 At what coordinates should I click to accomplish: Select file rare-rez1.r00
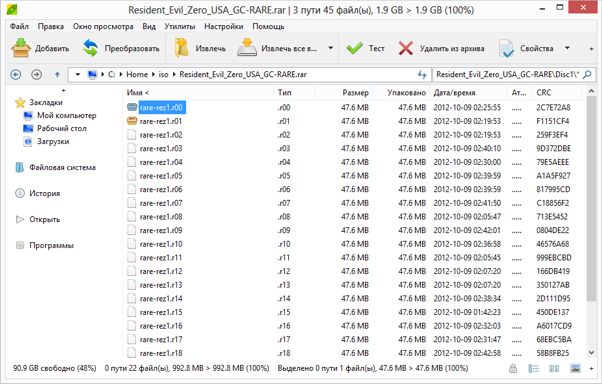click(161, 108)
